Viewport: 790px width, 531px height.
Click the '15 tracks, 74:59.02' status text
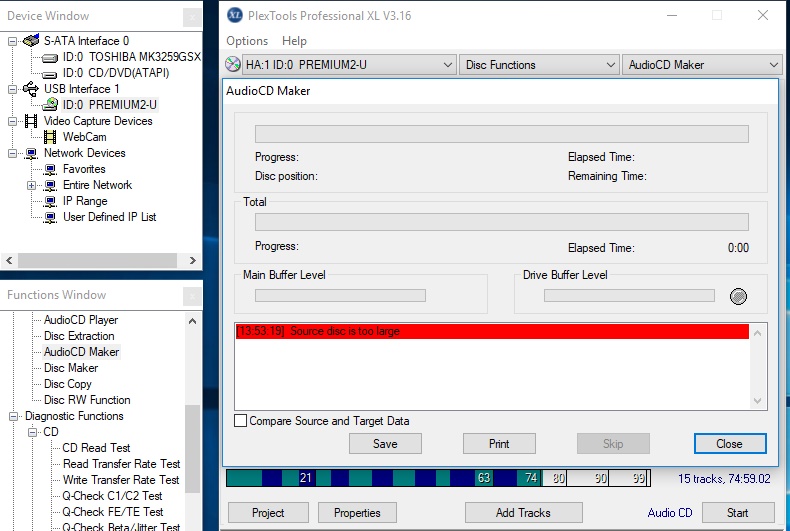724,479
